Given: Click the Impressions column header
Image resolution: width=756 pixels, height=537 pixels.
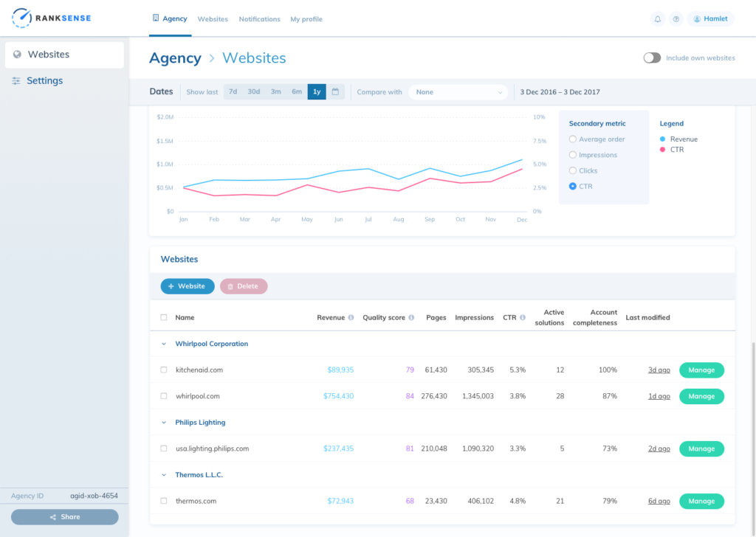Looking at the screenshot, I should point(475,317).
